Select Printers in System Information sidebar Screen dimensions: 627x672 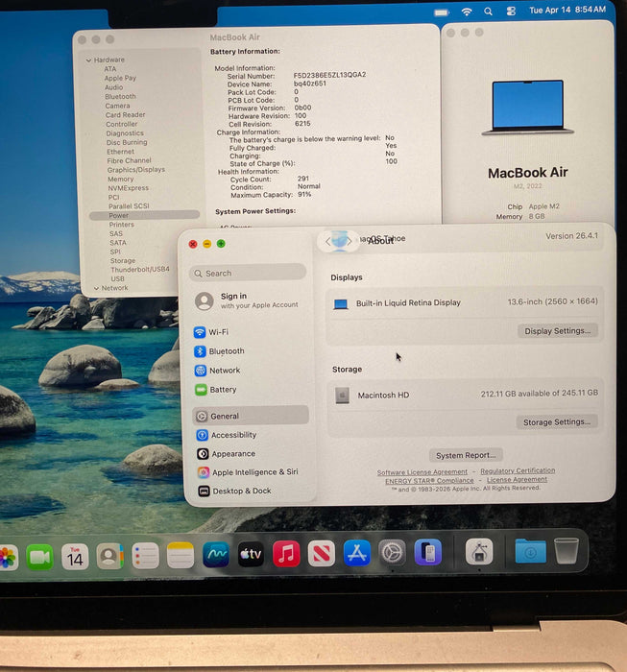pyautogui.click(x=121, y=225)
